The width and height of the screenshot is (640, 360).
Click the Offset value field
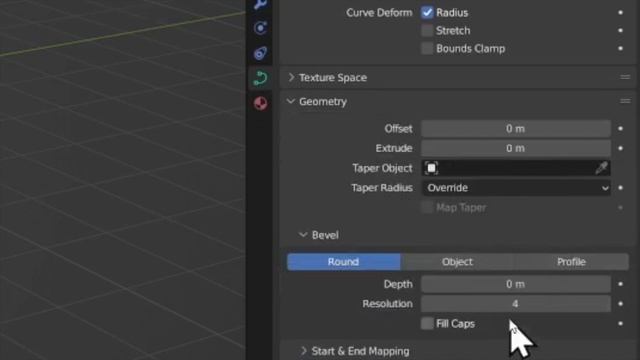click(516, 129)
